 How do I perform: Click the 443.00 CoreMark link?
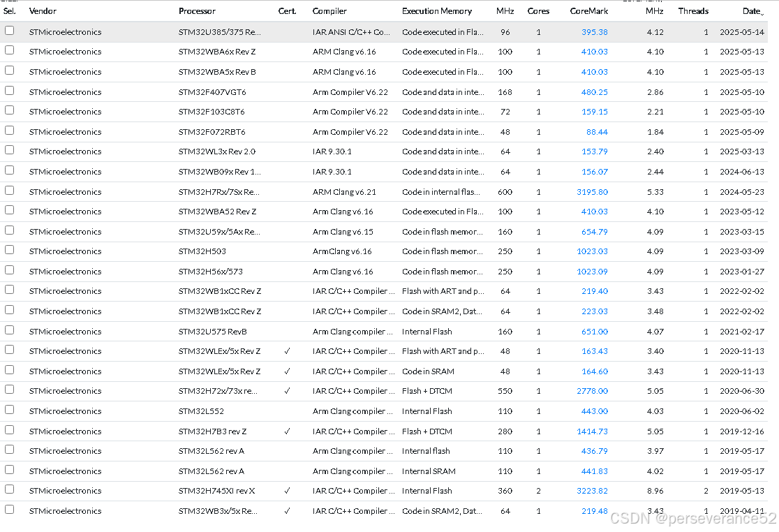point(595,411)
